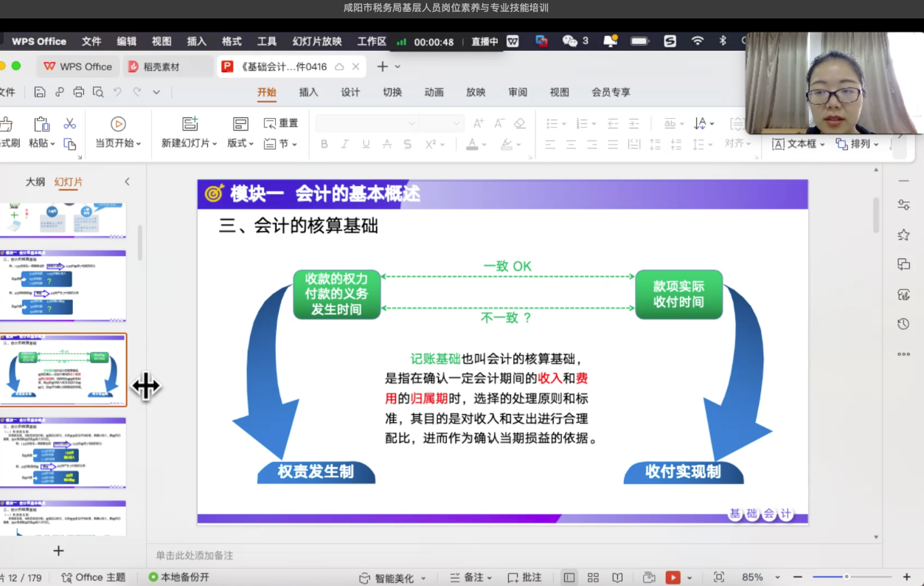
Task: Click the fit-to-window icon in status bar
Action: pyautogui.click(x=719, y=578)
